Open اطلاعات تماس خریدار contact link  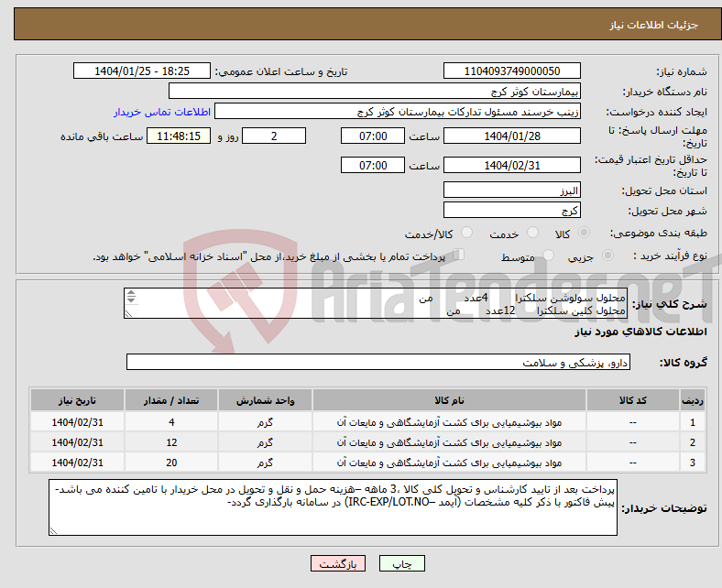click(x=162, y=112)
